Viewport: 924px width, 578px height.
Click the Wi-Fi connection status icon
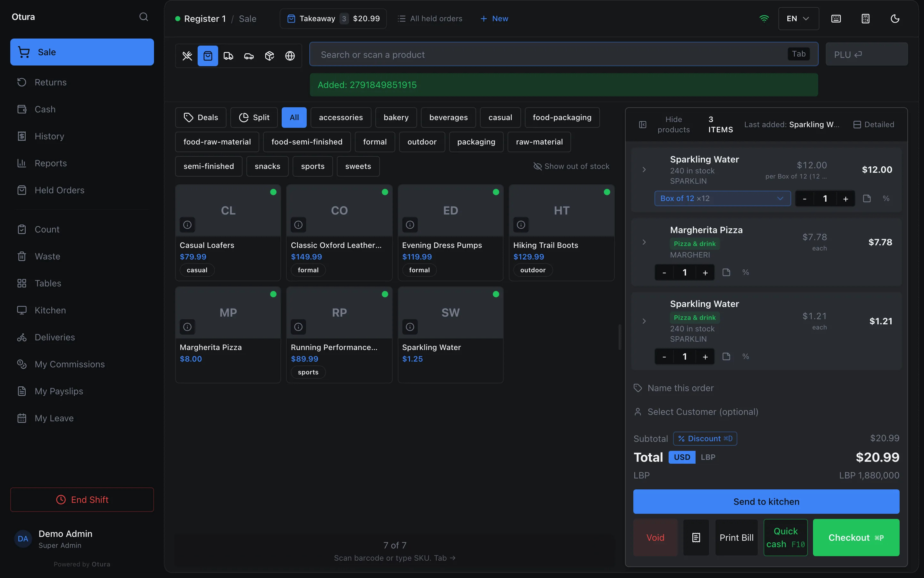[x=764, y=19]
